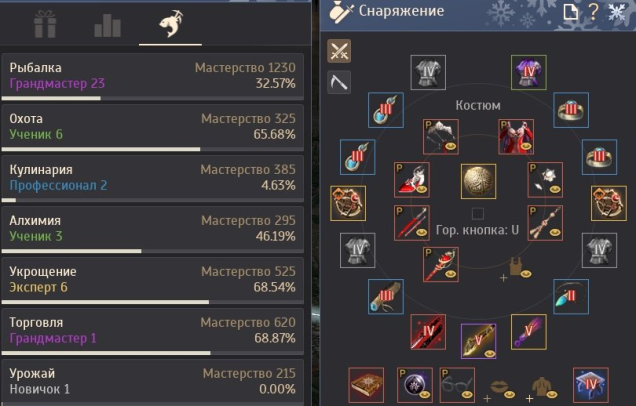
Task: Select the Кулинария skill row
Action: click(x=153, y=178)
